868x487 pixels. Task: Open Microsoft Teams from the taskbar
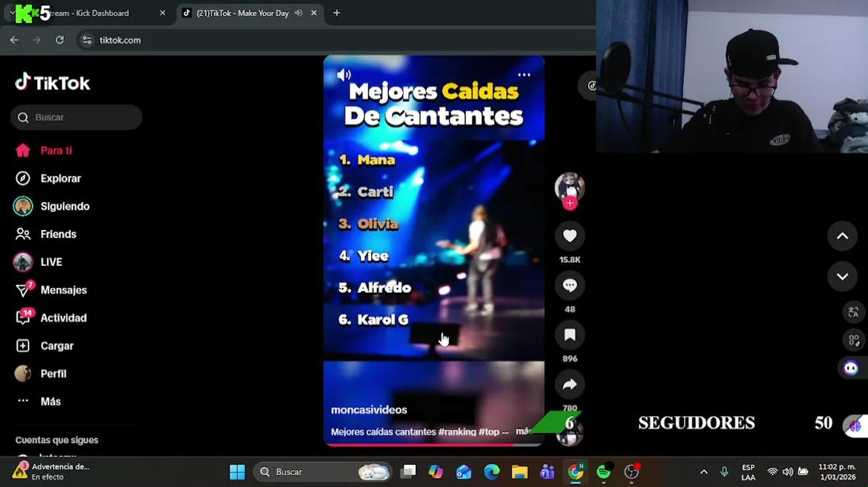[x=547, y=471]
